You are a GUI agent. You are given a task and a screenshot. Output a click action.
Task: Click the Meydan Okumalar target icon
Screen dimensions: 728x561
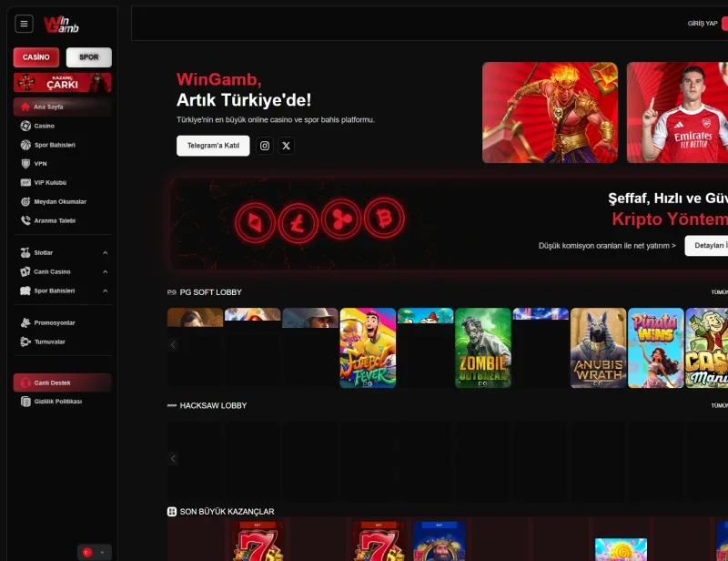coord(25,201)
